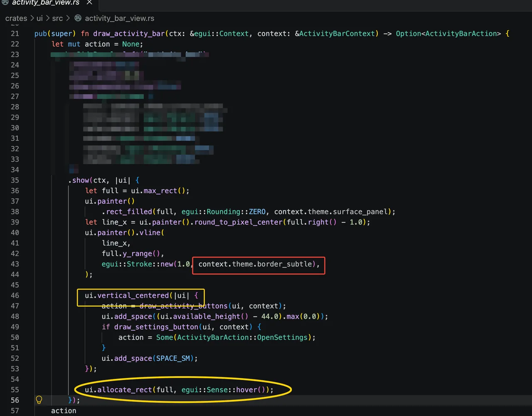Click the vline method call

(x=150, y=233)
